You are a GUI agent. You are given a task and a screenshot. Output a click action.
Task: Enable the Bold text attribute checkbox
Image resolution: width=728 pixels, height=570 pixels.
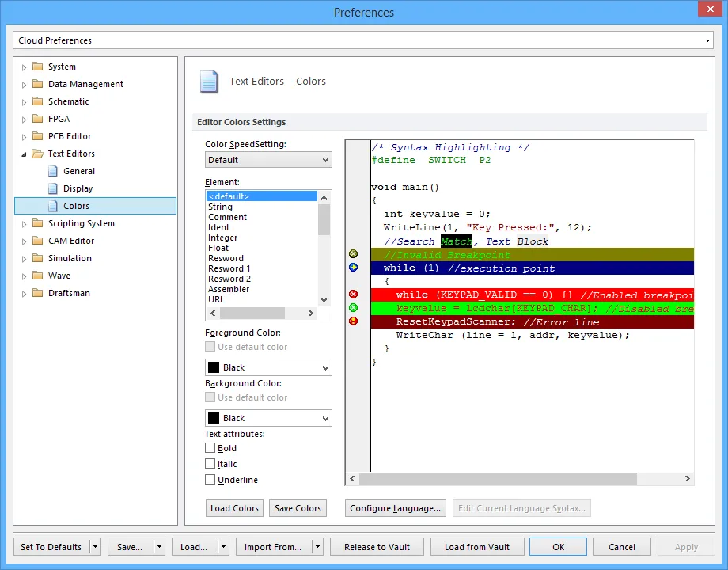(210, 448)
